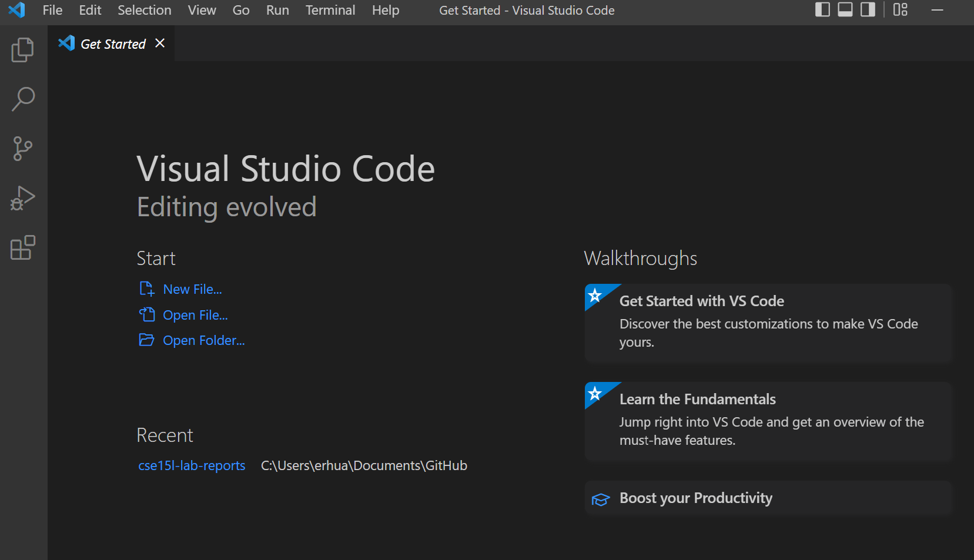This screenshot has height=560, width=974.
Task: Minimize the VS Code window
Action: (938, 10)
